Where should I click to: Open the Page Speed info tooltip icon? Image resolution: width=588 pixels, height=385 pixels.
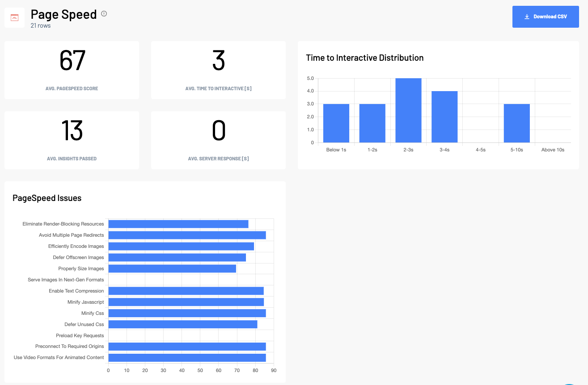pos(103,13)
